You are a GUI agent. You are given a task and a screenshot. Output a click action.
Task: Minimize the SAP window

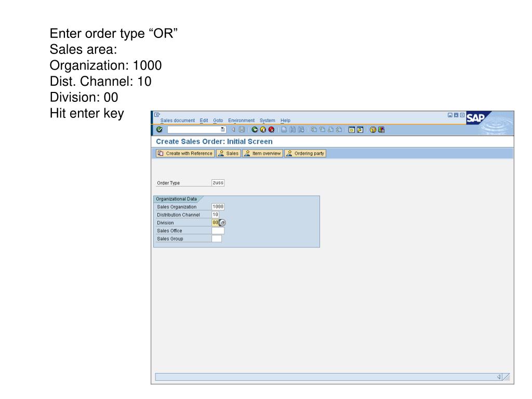(450, 115)
